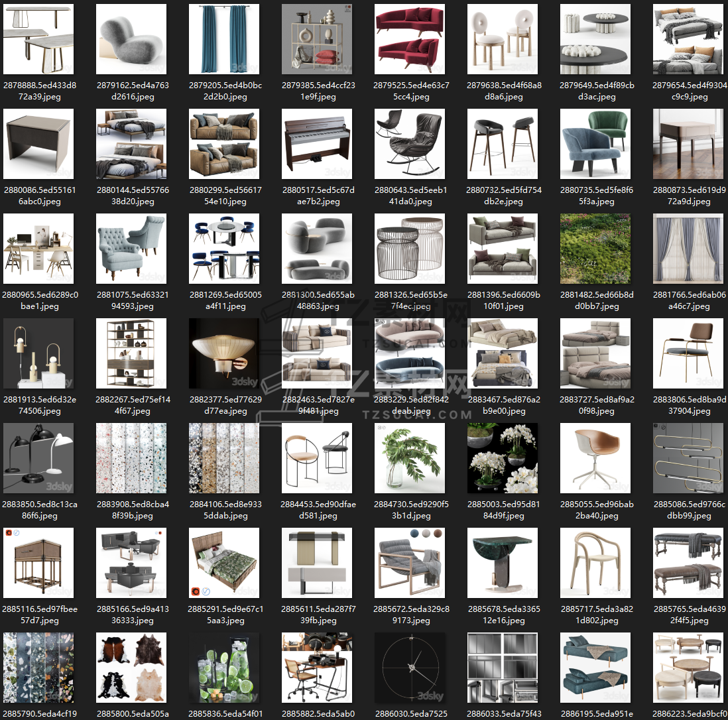Select the grey curtains thumbnail 2881766
The height and width of the screenshot is (720, 728).
[688, 249]
